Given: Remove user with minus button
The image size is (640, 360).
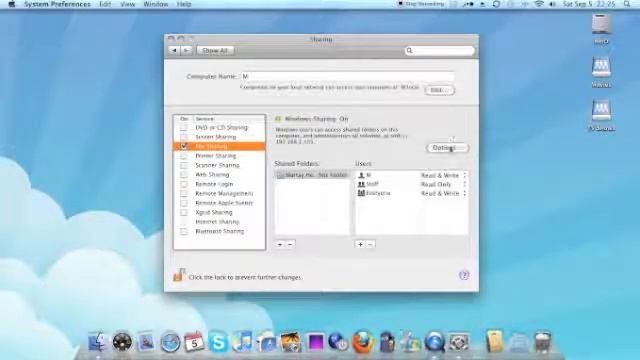Looking at the screenshot, I should pos(370,244).
